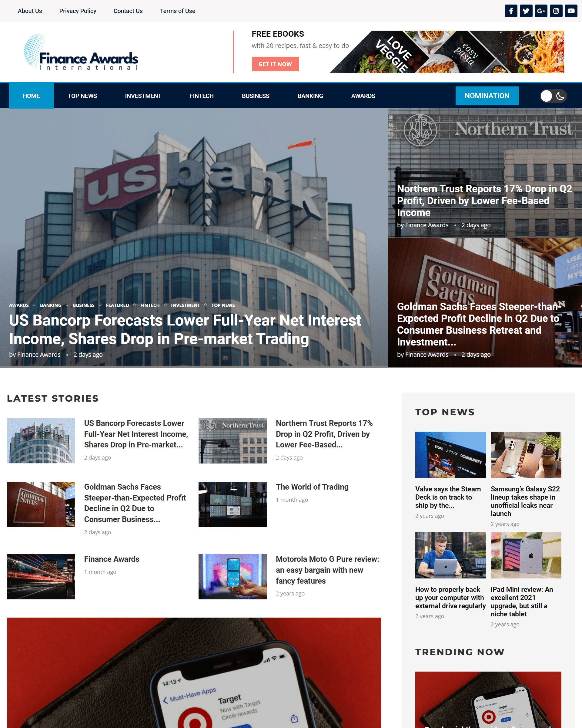Toggle the dark mode switch

pyautogui.click(x=553, y=96)
